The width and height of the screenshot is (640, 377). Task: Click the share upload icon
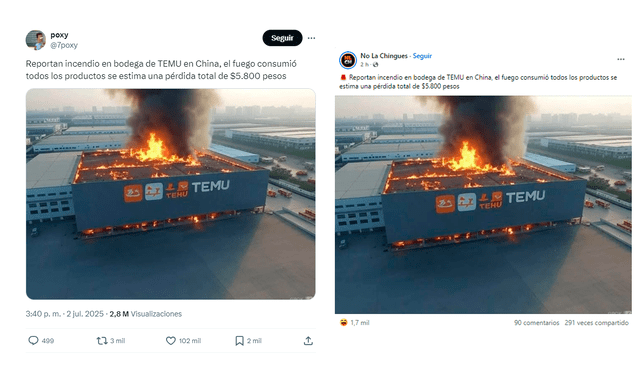click(308, 340)
